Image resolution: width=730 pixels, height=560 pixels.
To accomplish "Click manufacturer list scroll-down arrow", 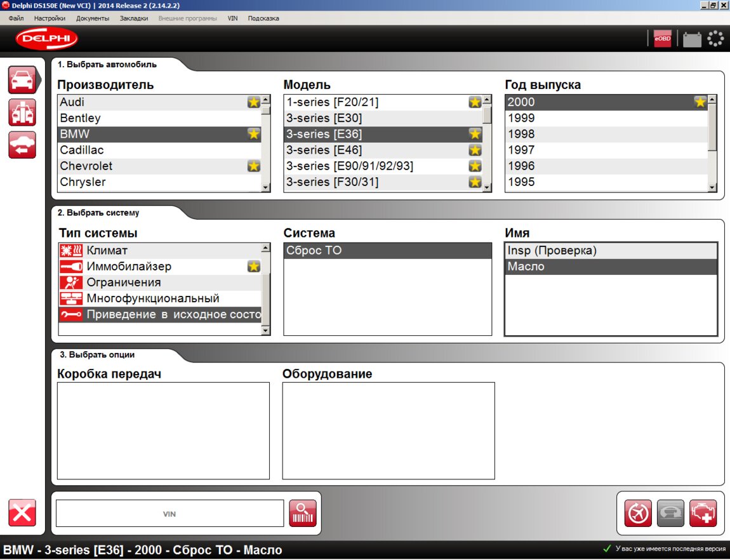I will [x=265, y=187].
